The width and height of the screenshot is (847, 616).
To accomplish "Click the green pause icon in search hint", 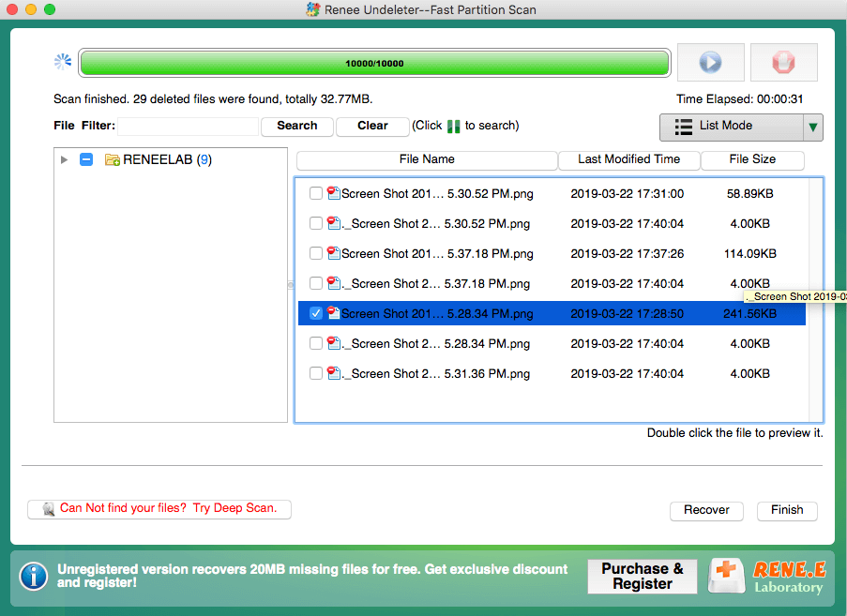I will 454,126.
